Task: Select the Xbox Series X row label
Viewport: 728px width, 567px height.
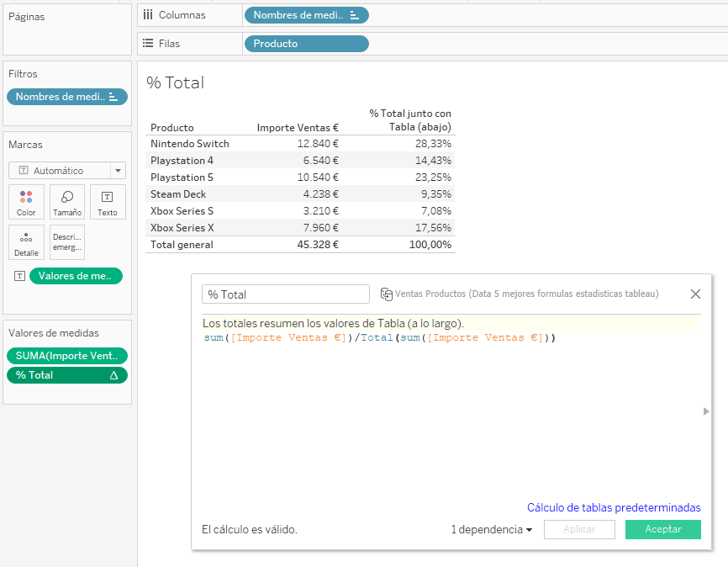Action: tap(182, 228)
